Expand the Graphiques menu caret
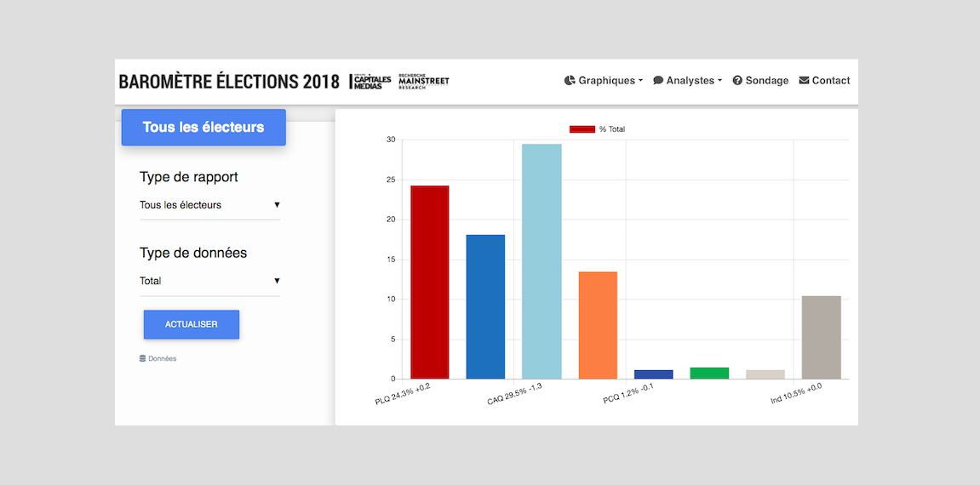The height and width of the screenshot is (485, 980). pyautogui.click(x=640, y=82)
